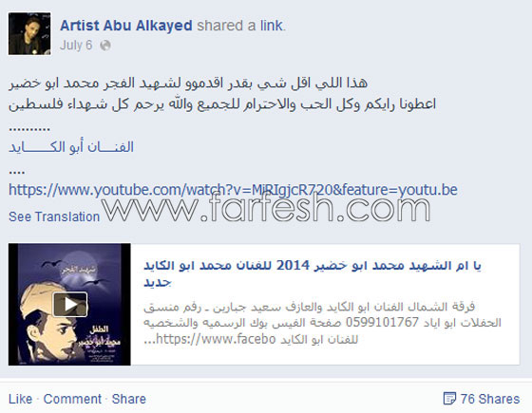Open the YouTube watch URL link
The height and width of the screenshot is (413, 532).
tap(233, 190)
